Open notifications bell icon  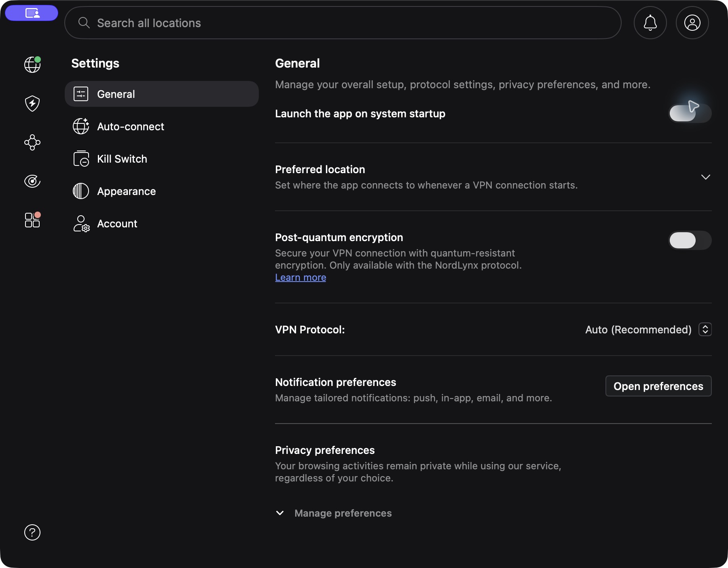650,23
